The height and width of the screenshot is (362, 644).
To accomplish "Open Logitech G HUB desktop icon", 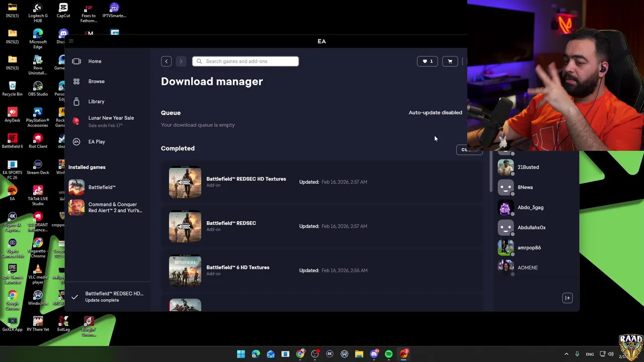I will (x=38, y=13).
